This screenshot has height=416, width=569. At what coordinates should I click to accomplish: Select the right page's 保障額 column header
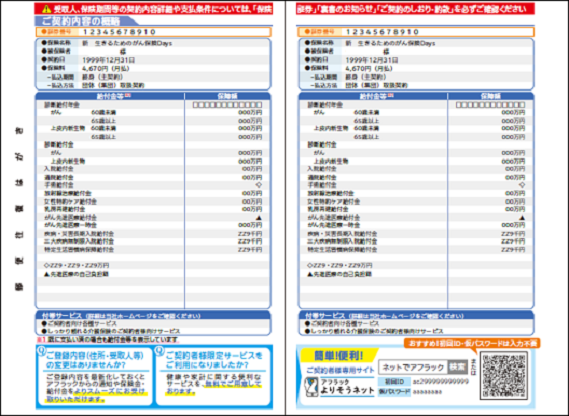pyautogui.click(x=491, y=96)
